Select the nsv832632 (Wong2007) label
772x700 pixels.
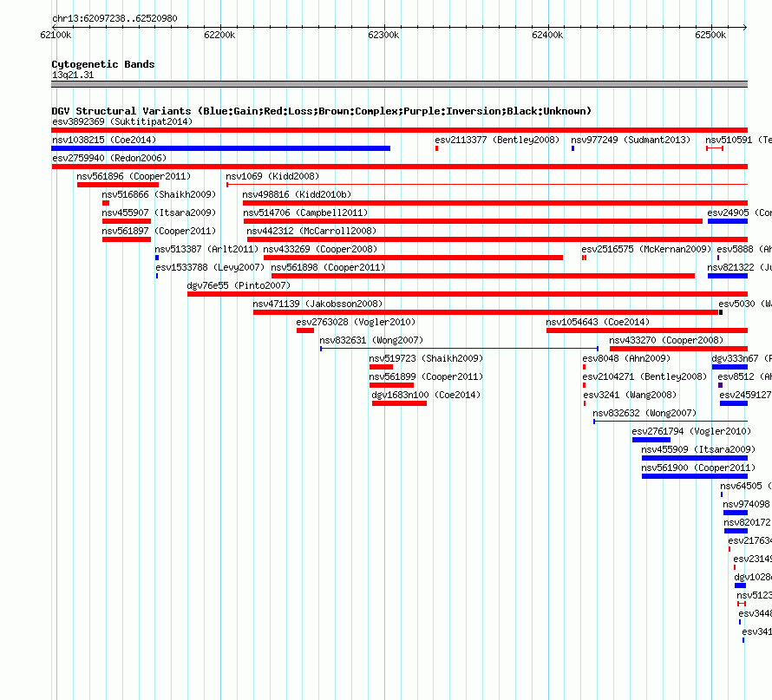(x=644, y=413)
